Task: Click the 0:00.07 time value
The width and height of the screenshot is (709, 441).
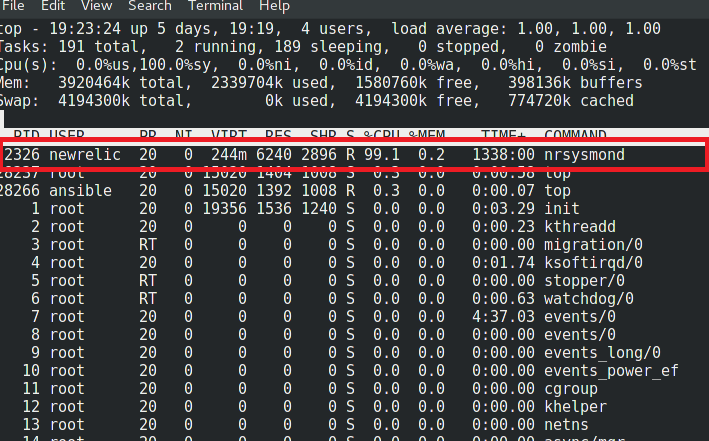Action: (x=503, y=190)
